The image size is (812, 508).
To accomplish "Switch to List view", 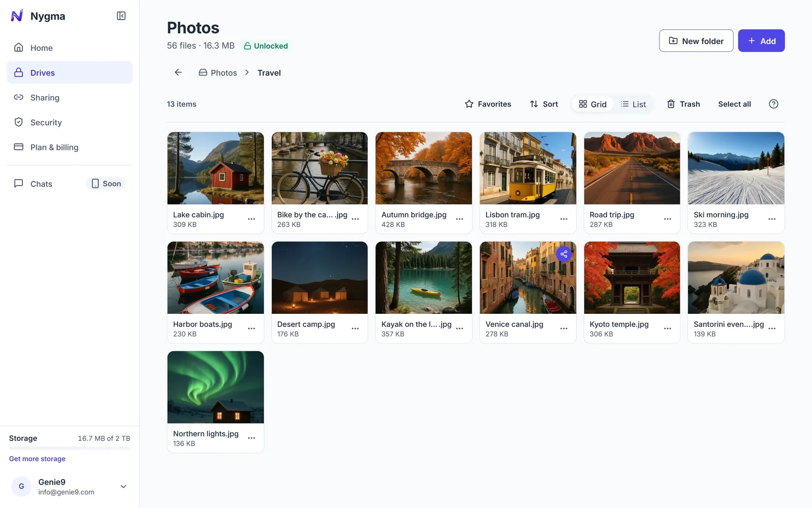I will coord(633,104).
